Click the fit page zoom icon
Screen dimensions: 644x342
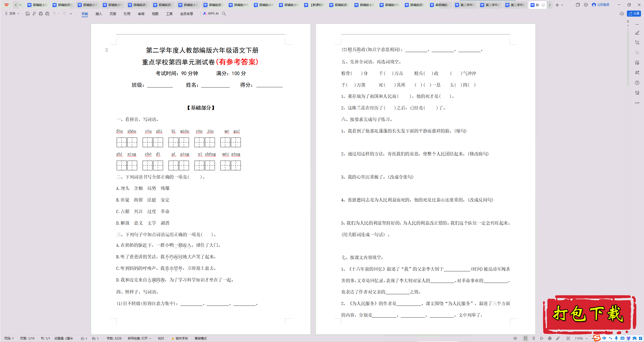tap(568, 338)
